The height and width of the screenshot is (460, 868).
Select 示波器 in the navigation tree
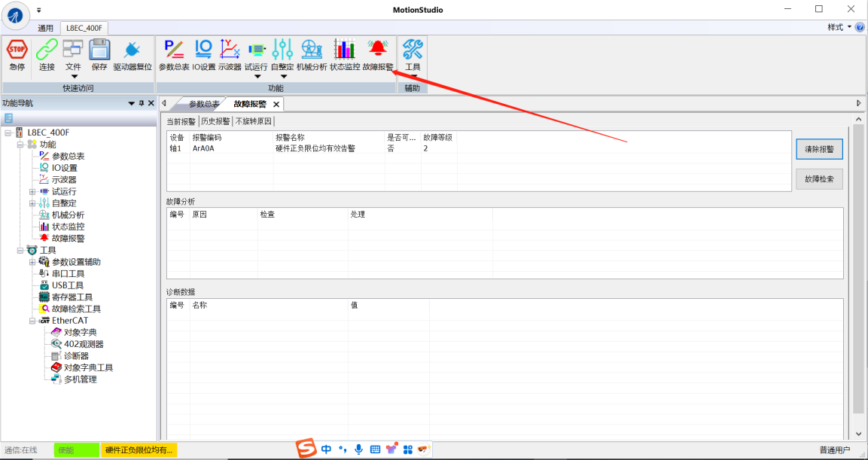click(x=64, y=179)
